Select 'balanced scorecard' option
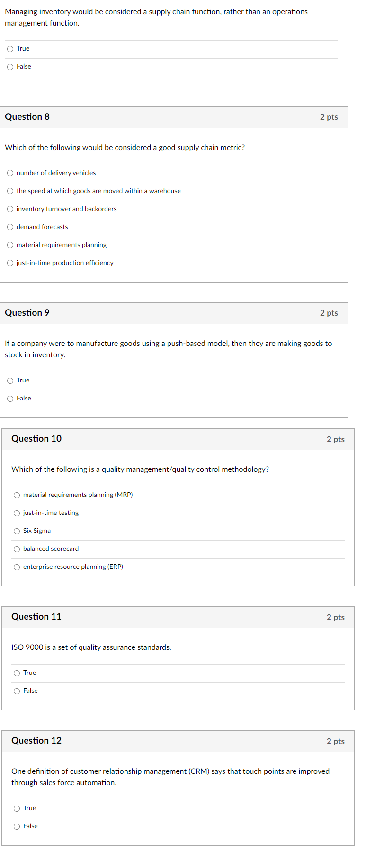Image resolution: width=375 pixels, height=868 pixels. (17, 549)
